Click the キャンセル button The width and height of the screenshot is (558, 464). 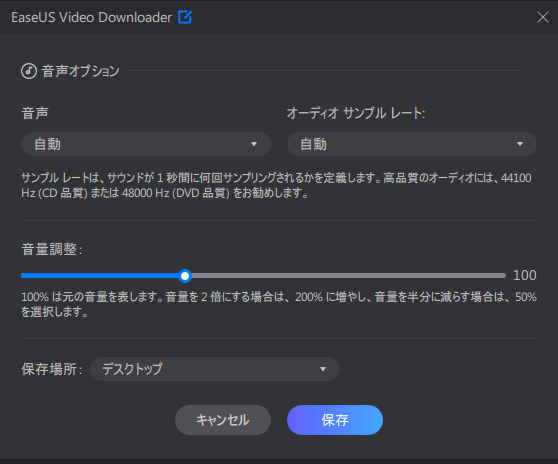pyautogui.click(x=223, y=420)
